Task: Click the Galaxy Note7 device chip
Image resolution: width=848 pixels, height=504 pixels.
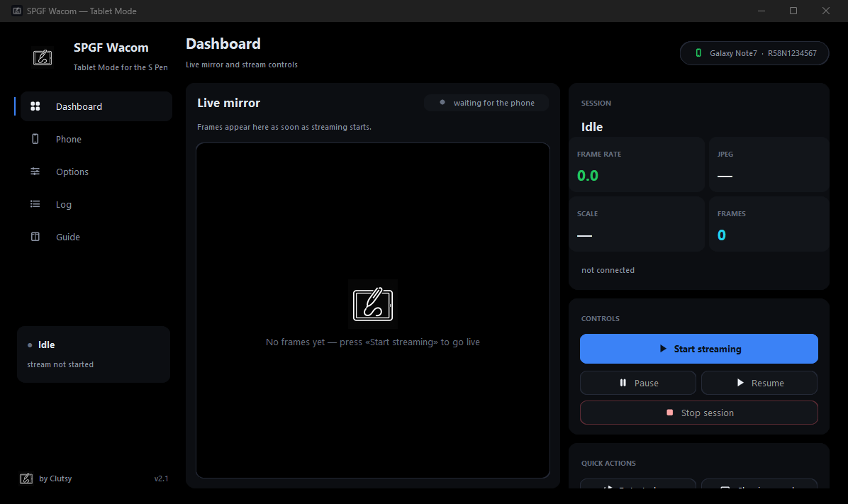Action: click(754, 53)
